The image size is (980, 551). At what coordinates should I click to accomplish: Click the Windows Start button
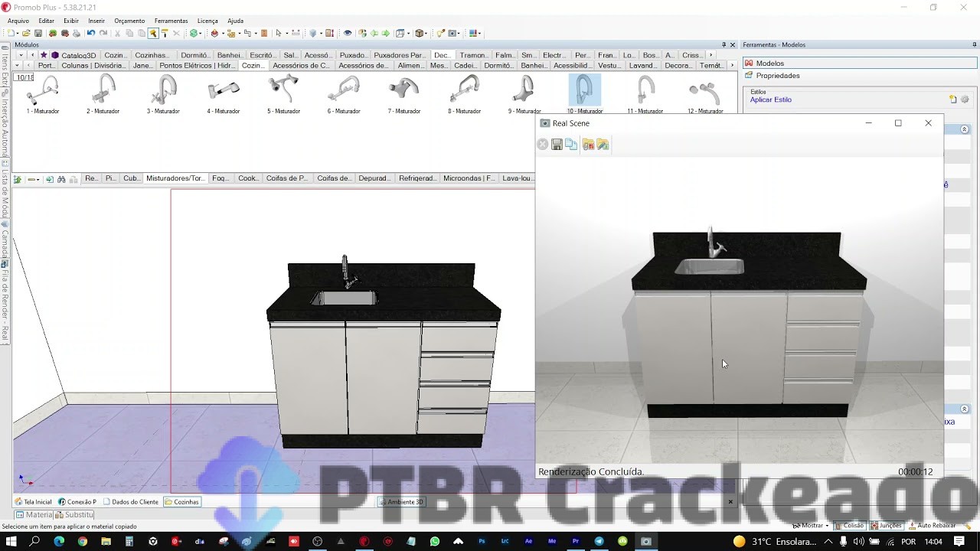point(11,541)
